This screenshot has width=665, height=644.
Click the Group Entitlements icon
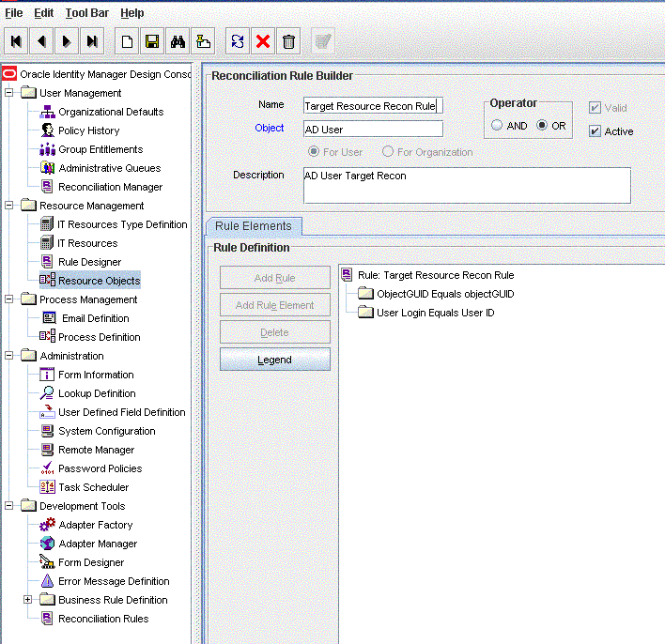(48, 149)
